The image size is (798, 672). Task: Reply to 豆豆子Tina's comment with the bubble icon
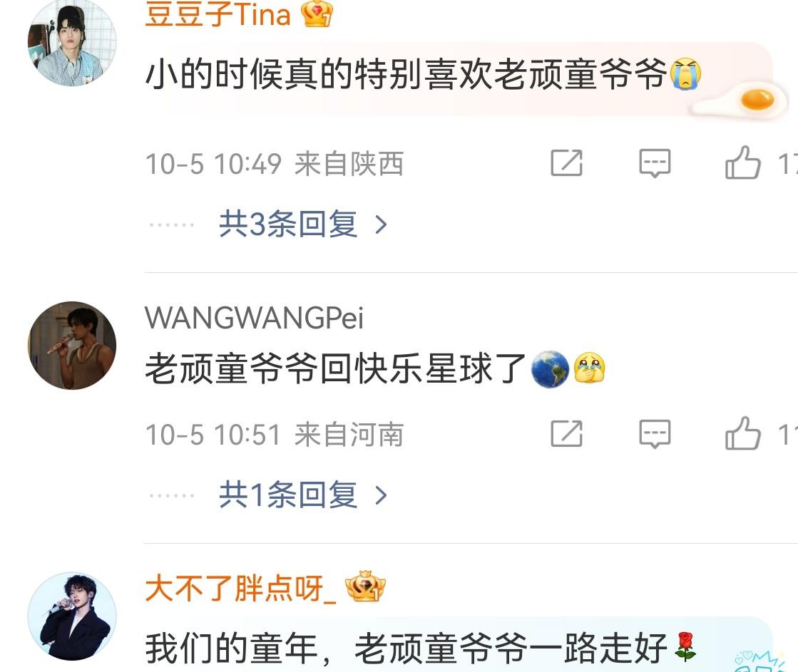pos(655,163)
